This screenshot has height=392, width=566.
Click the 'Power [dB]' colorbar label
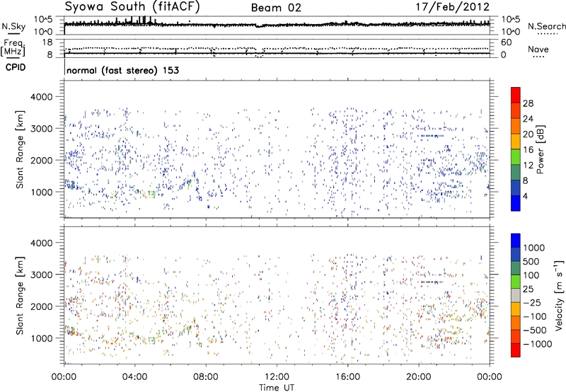pyautogui.click(x=540, y=149)
